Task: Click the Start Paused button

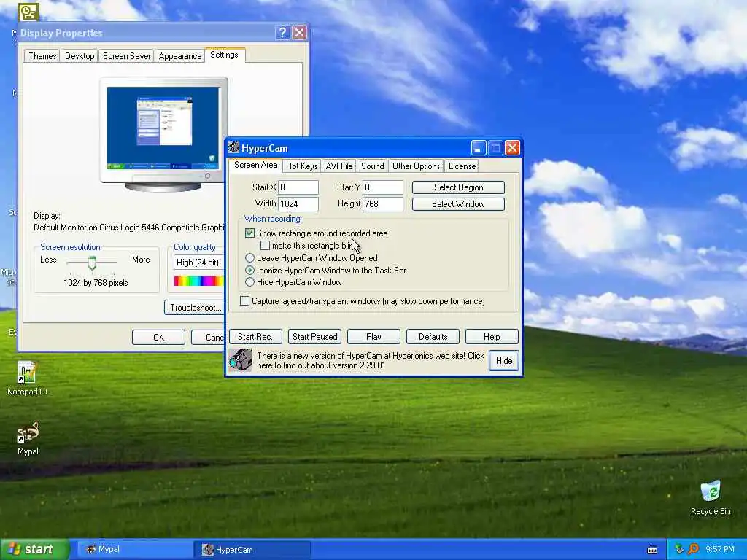Action: click(x=314, y=337)
